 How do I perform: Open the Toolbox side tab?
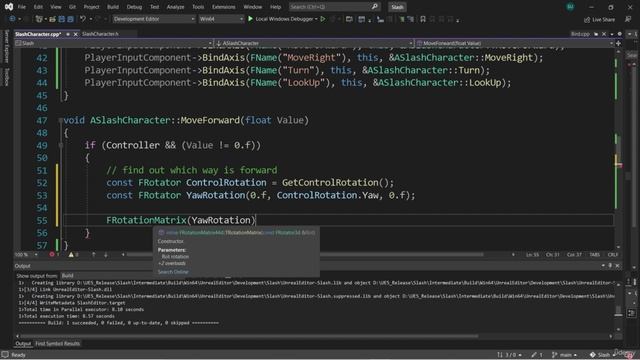point(6,77)
